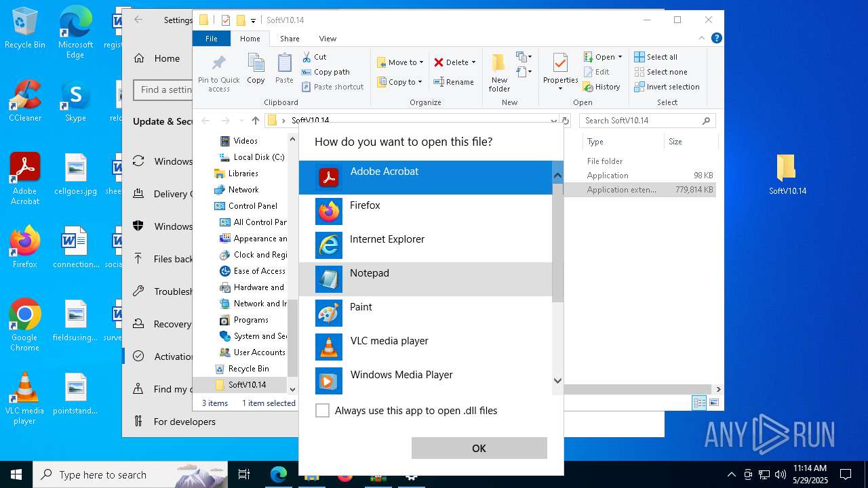Sort by the Type column header
The width and height of the screenshot is (868, 488).
point(623,142)
